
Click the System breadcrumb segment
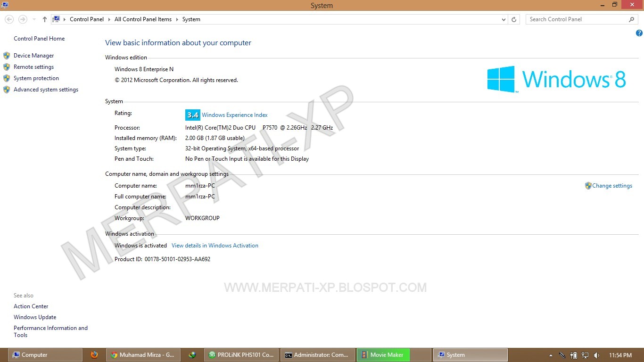click(191, 19)
